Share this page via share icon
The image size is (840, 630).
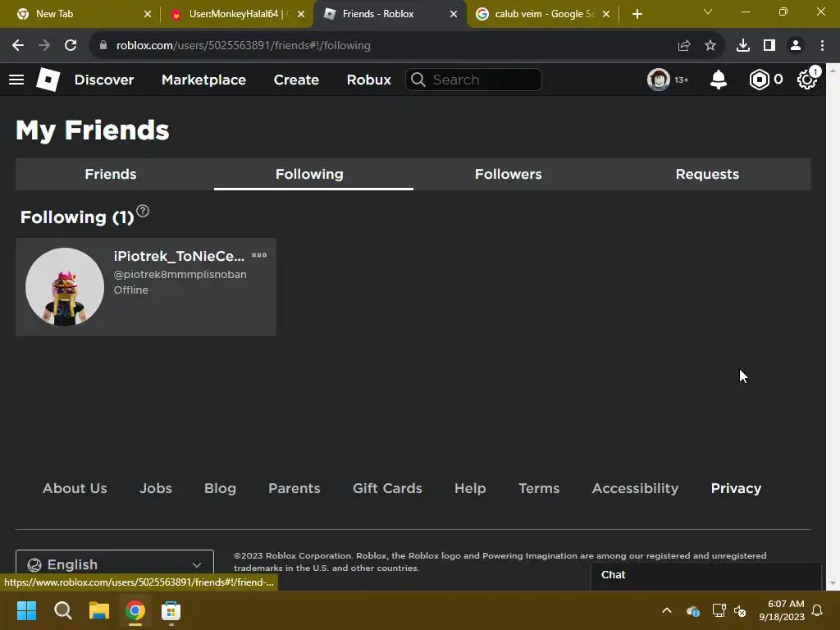click(684, 46)
